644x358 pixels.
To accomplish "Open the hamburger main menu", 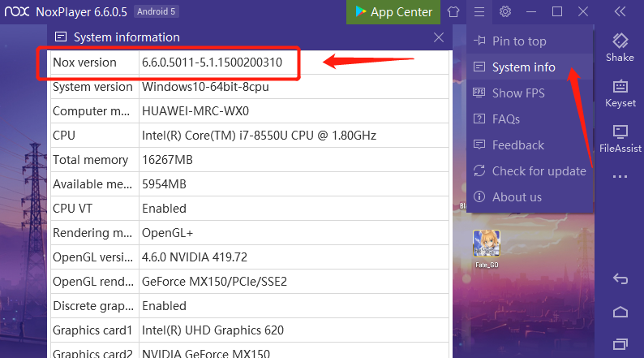I will (479, 11).
